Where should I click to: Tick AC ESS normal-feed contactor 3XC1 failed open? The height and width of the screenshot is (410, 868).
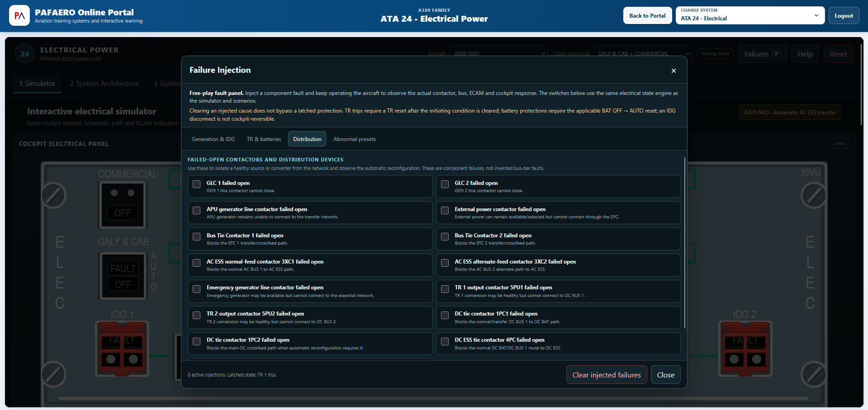coord(197,263)
